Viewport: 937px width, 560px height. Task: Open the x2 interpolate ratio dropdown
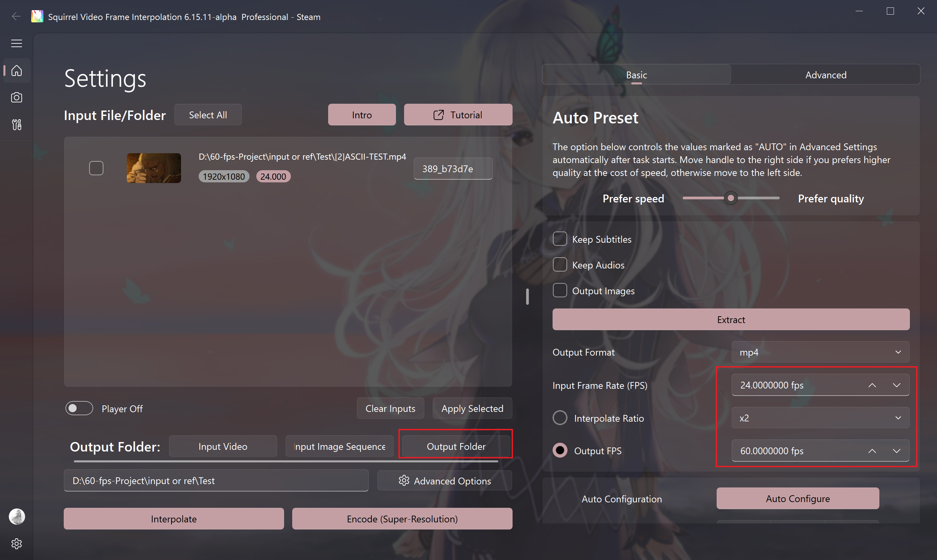click(x=820, y=418)
